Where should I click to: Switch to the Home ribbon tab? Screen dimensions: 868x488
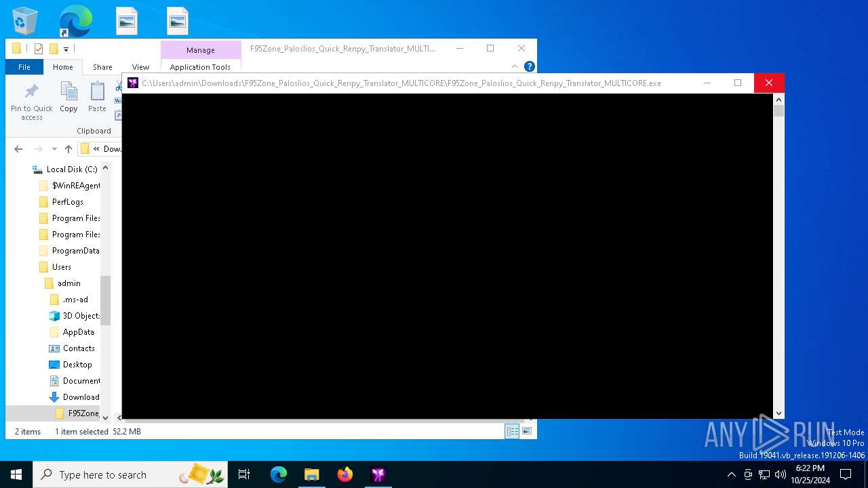point(63,67)
